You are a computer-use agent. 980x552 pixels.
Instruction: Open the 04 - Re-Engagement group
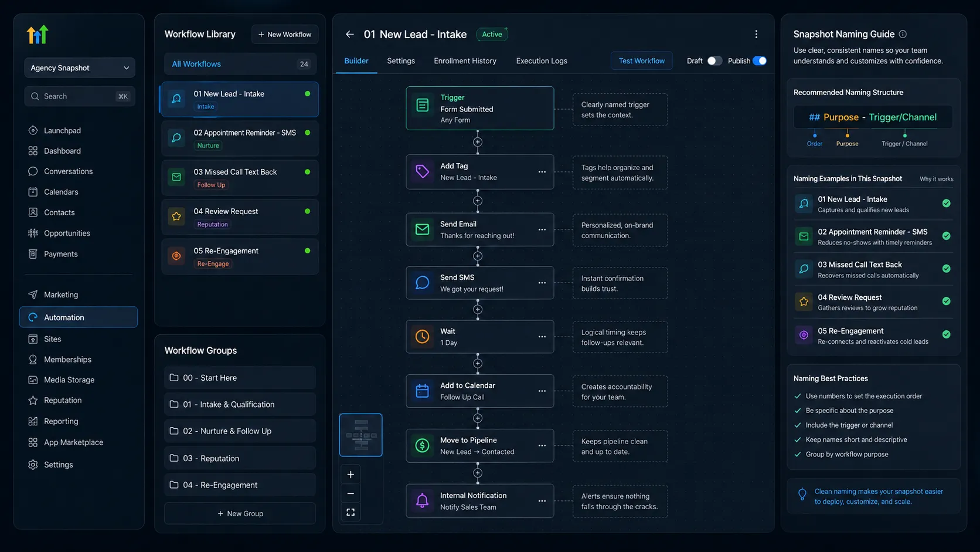[x=240, y=485]
